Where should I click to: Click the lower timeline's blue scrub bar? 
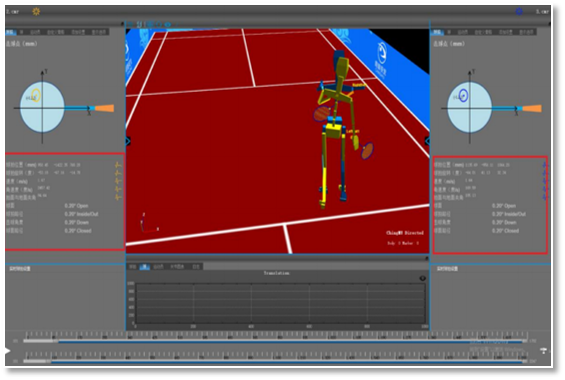click(x=286, y=362)
